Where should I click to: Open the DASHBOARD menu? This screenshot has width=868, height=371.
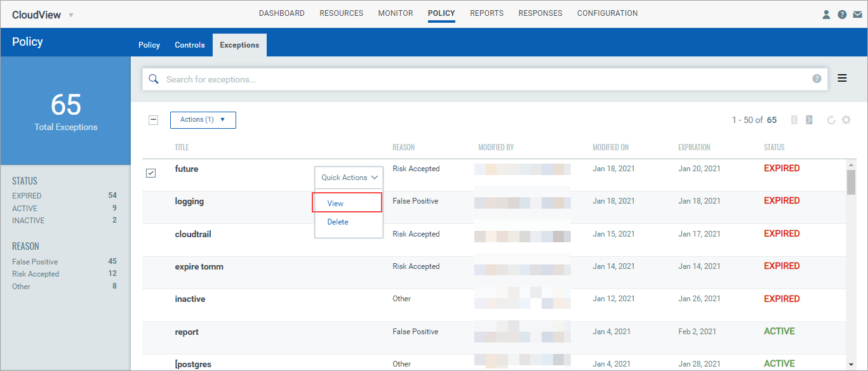point(282,13)
